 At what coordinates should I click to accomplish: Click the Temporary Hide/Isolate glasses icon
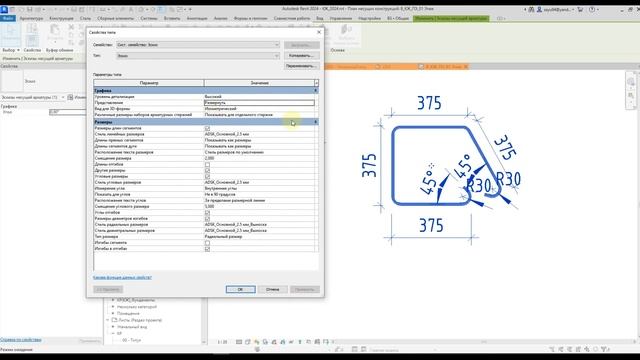coord(291,342)
